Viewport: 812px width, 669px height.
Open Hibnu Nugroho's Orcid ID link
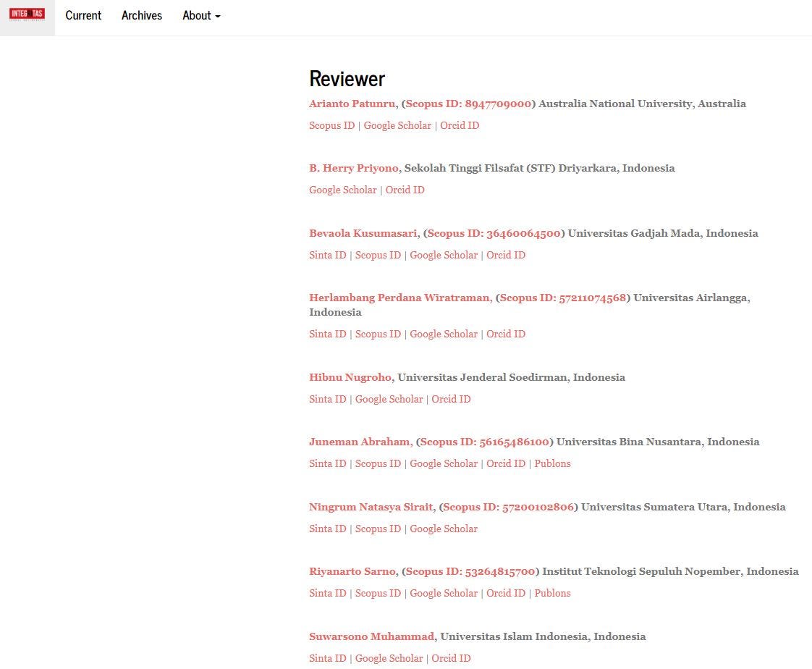451,399
